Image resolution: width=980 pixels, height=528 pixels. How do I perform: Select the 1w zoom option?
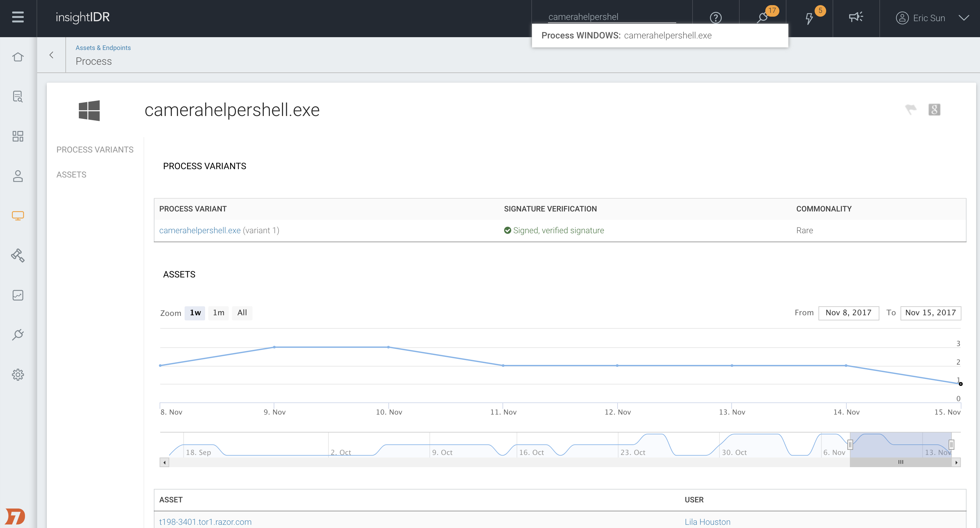(195, 313)
